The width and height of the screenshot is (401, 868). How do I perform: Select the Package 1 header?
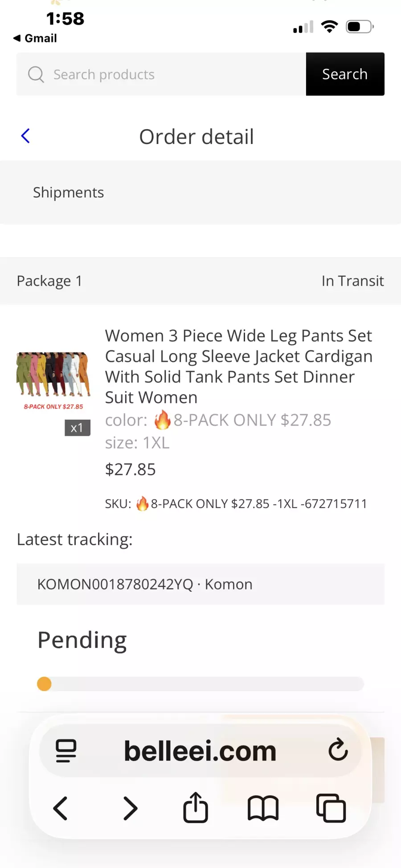(x=49, y=281)
